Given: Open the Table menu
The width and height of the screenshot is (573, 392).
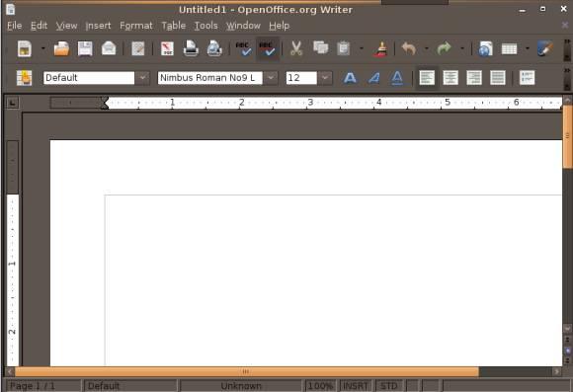Looking at the screenshot, I should coord(174,26).
